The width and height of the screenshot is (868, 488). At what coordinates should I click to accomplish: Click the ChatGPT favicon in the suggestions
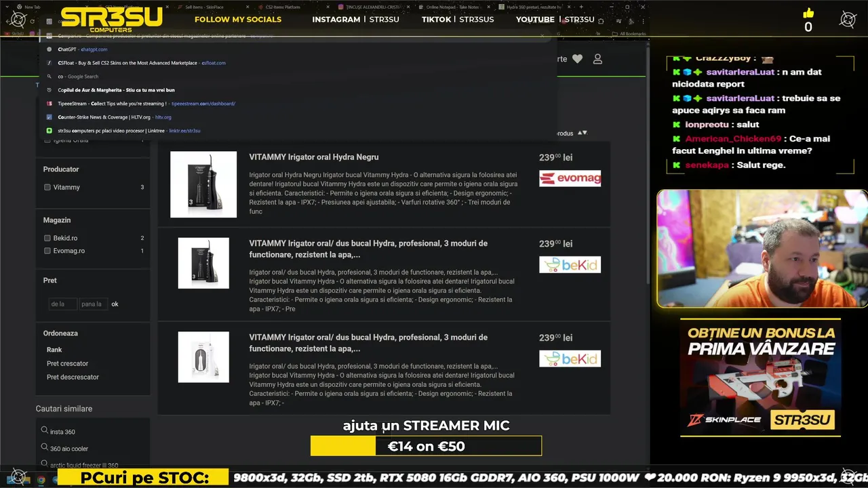click(49, 49)
